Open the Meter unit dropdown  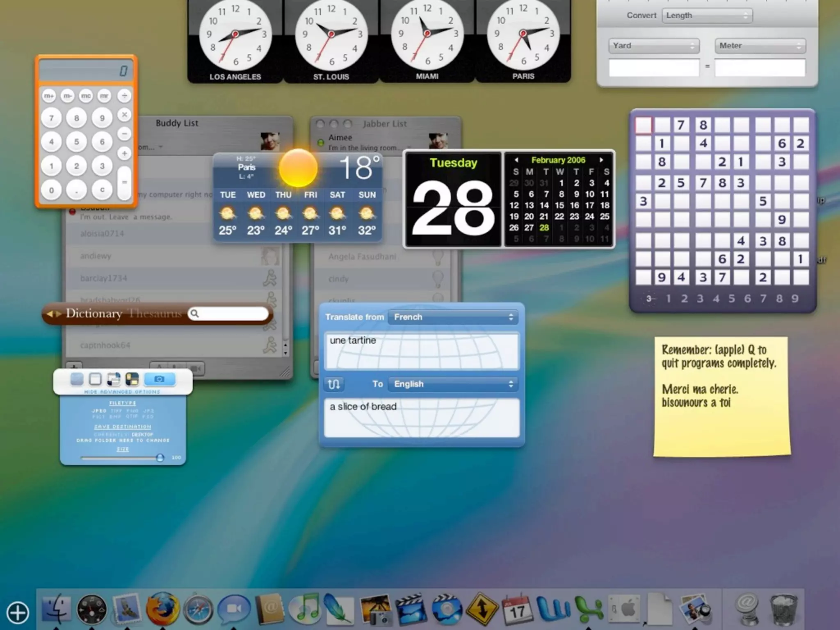(x=760, y=46)
